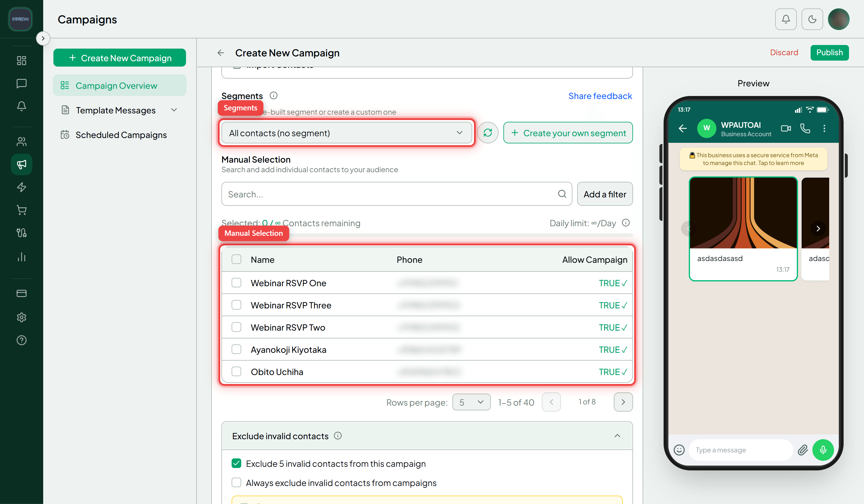Check the Webinar RSVP Two row checkbox
Screen dimensions: 864x504
[x=236, y=327]
